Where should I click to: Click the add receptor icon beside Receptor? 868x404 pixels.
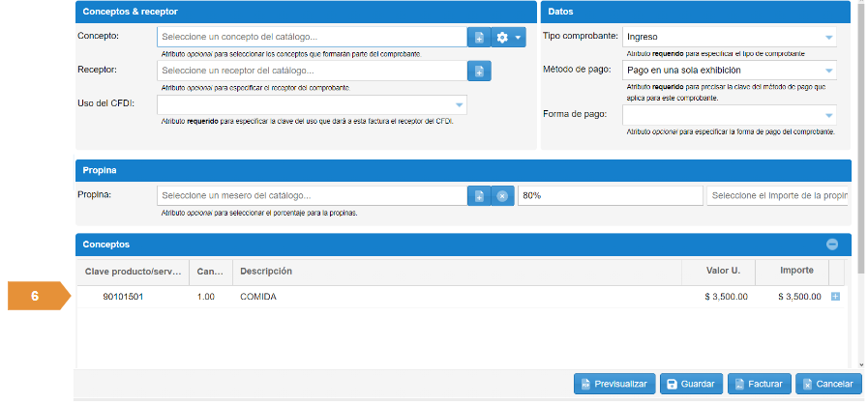pos(479,71)
